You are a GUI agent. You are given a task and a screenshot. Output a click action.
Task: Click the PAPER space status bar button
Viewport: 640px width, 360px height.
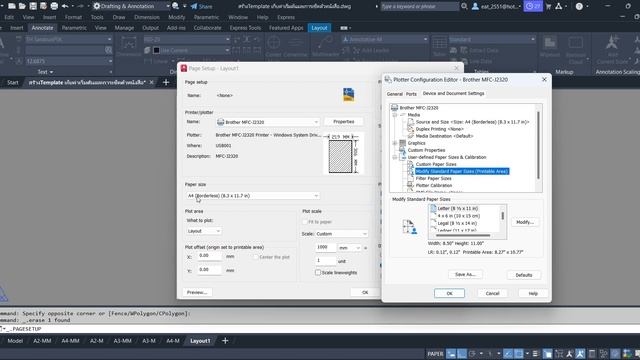pos(435,354)
